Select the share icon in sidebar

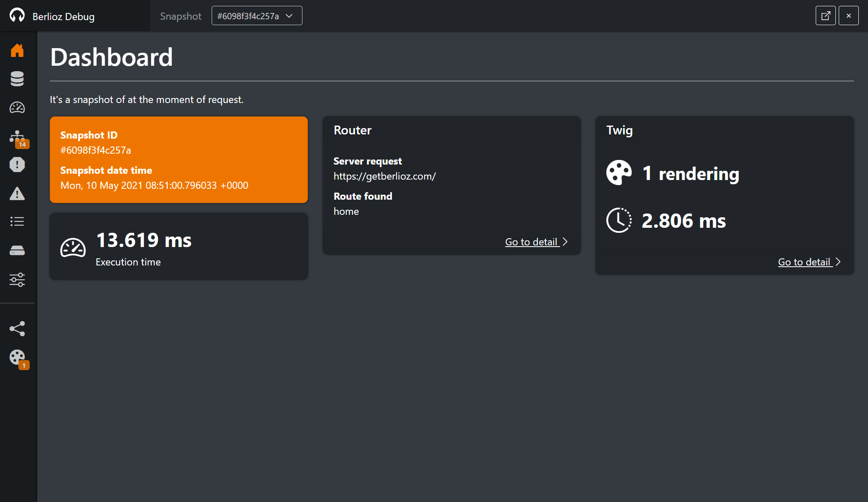(x=17, y=328)
